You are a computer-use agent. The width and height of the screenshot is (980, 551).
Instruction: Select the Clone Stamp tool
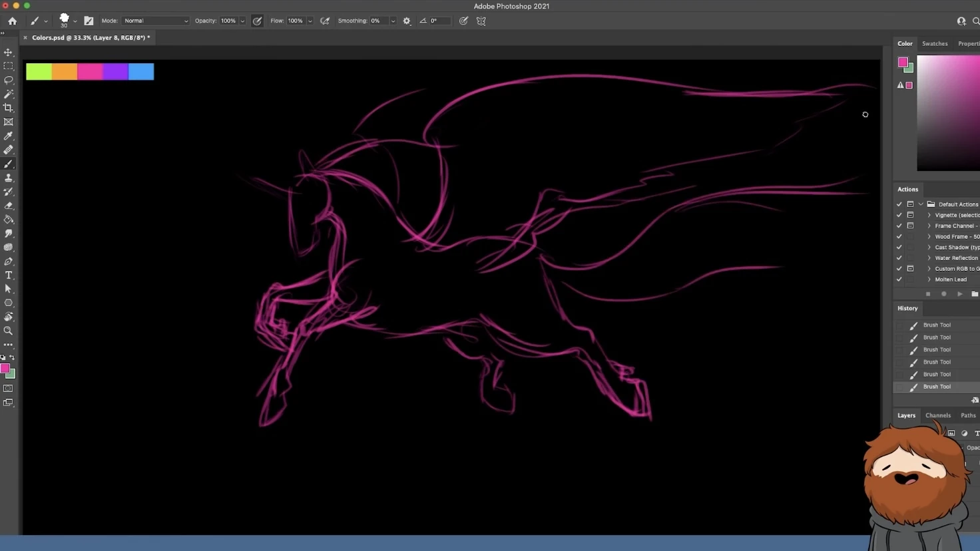pyautogui.click(x=9, y=178)
